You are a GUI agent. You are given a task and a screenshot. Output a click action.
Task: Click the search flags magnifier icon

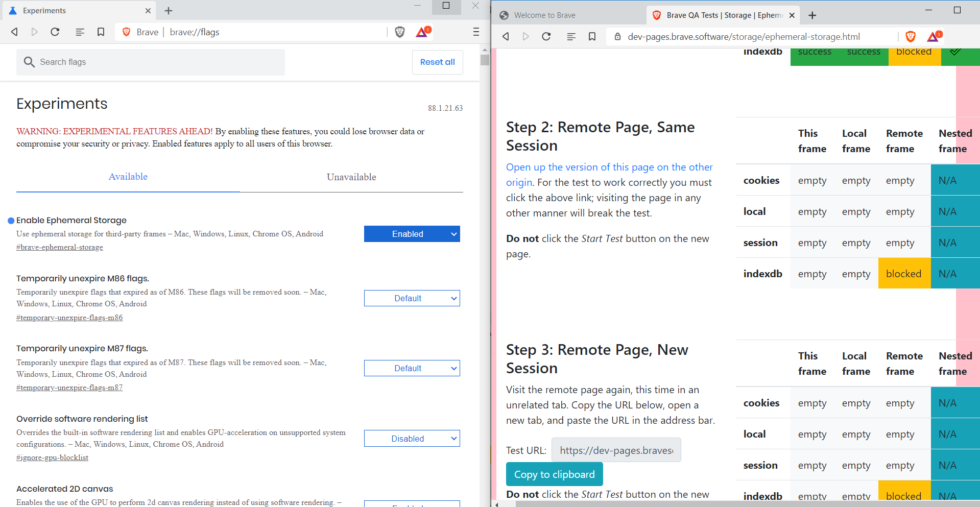[x=29, y=62]
